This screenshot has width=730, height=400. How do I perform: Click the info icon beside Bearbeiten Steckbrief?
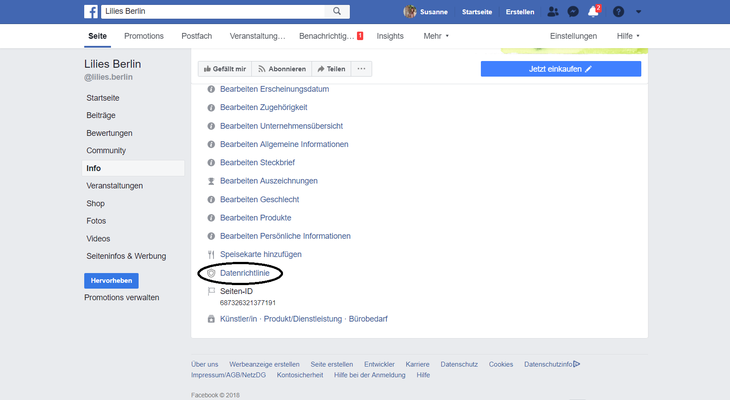click(x=211, y=163)
